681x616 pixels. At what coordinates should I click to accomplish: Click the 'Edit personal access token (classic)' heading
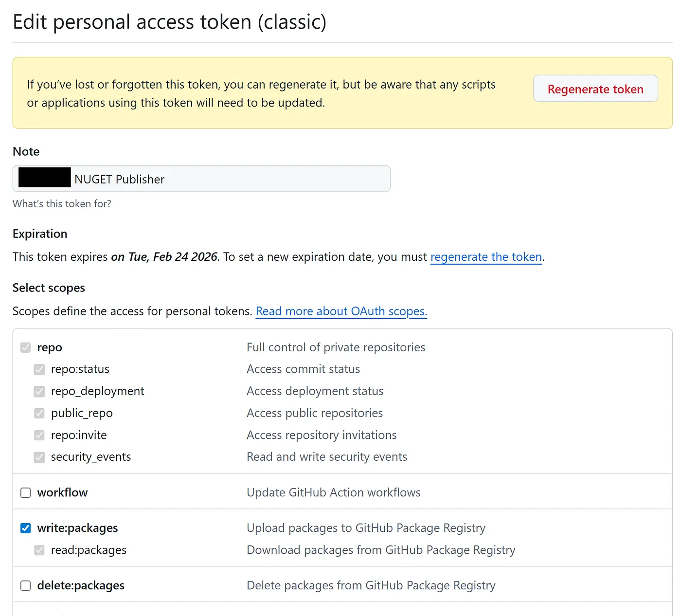[x=169, y=22]
